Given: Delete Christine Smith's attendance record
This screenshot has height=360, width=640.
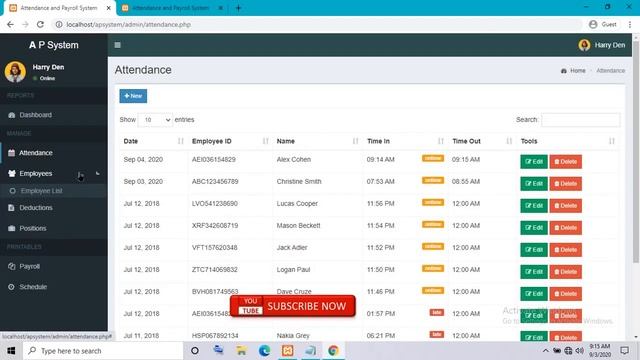Looking at the screenshot, I should (566, 184).
